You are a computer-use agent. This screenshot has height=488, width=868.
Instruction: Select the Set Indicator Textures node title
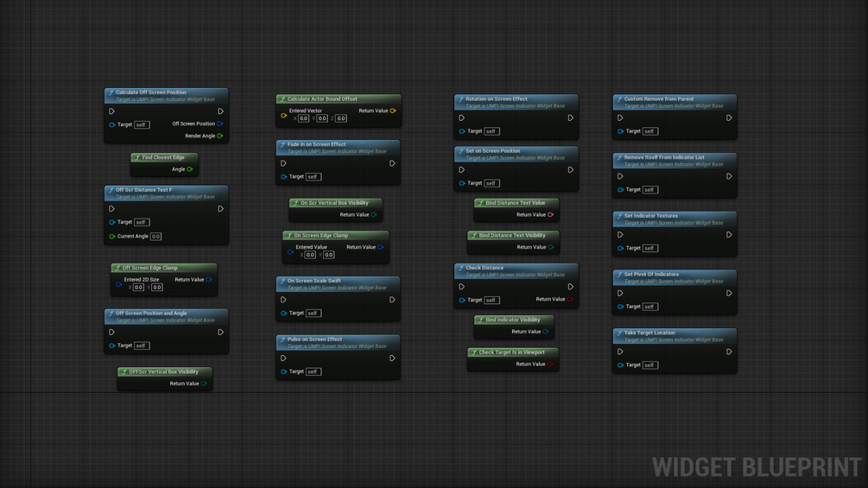point(651,216)
